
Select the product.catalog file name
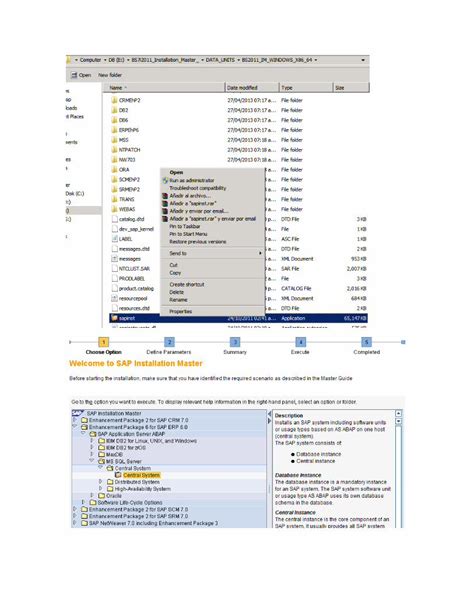click(x=136, y=289)
